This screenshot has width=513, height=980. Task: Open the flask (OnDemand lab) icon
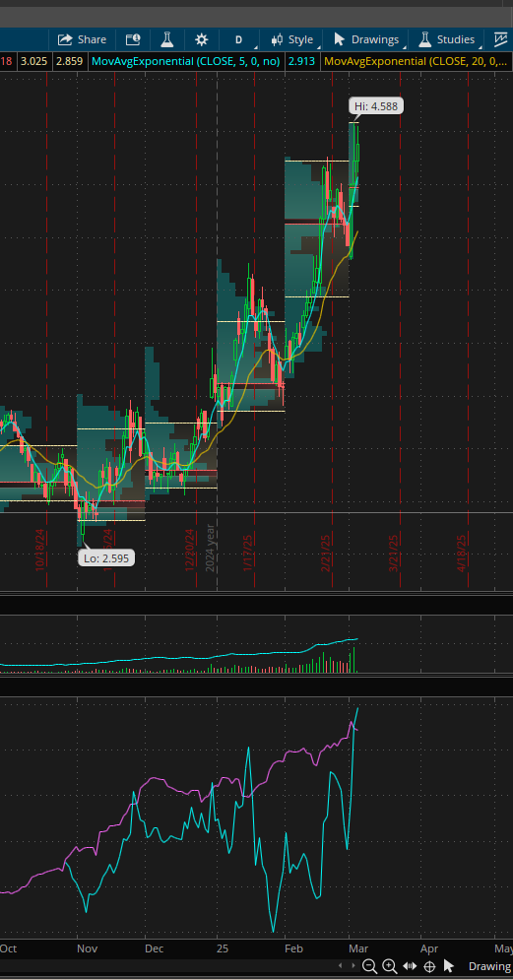[166, 39]
